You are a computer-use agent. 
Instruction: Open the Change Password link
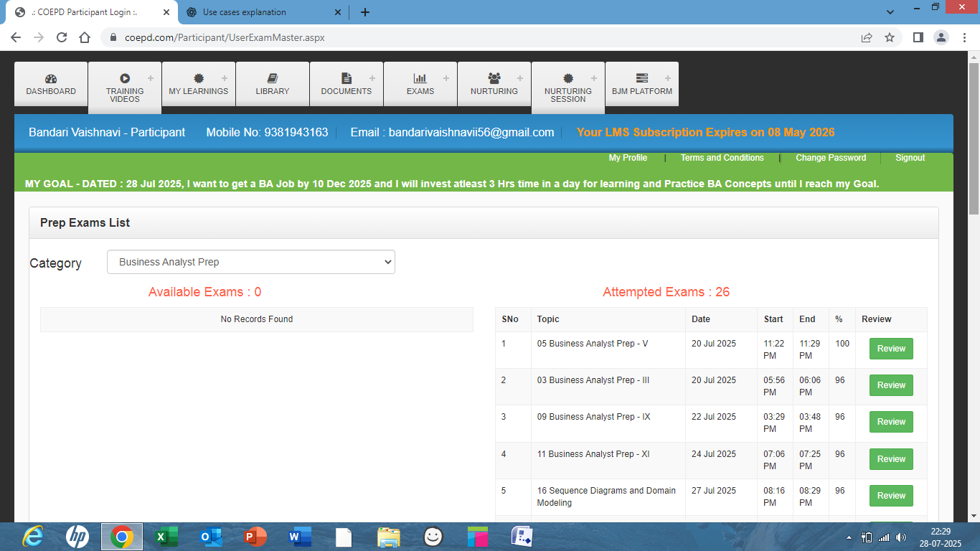pyautogui.click(x=831, y=158)
